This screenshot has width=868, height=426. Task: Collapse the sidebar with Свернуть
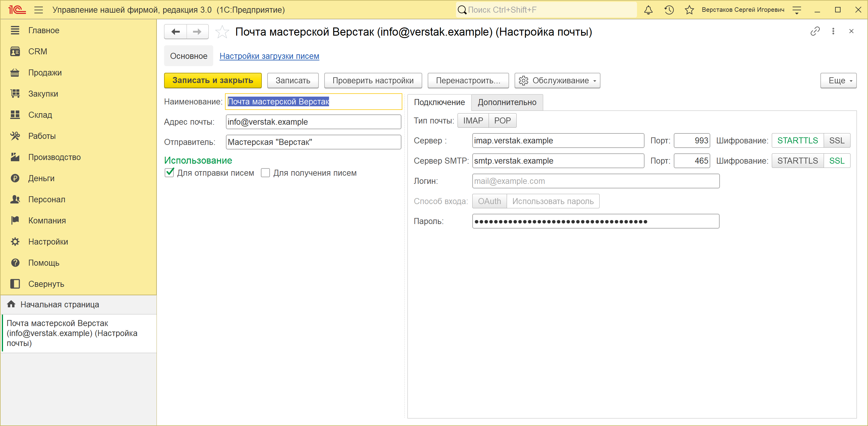[78, 284]
